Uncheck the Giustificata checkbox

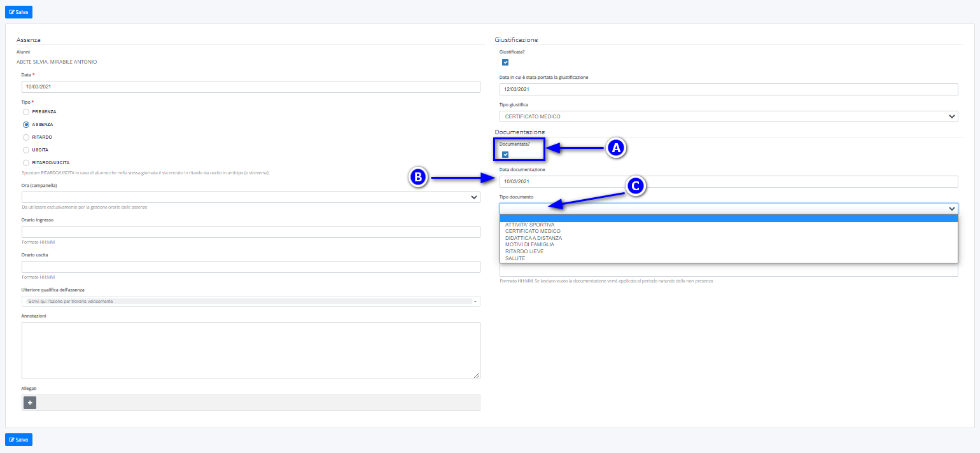505,62
